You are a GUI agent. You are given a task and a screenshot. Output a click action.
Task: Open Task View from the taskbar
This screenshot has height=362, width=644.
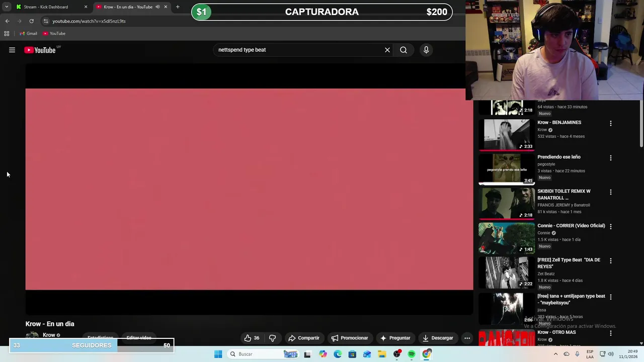click(307, 354)
